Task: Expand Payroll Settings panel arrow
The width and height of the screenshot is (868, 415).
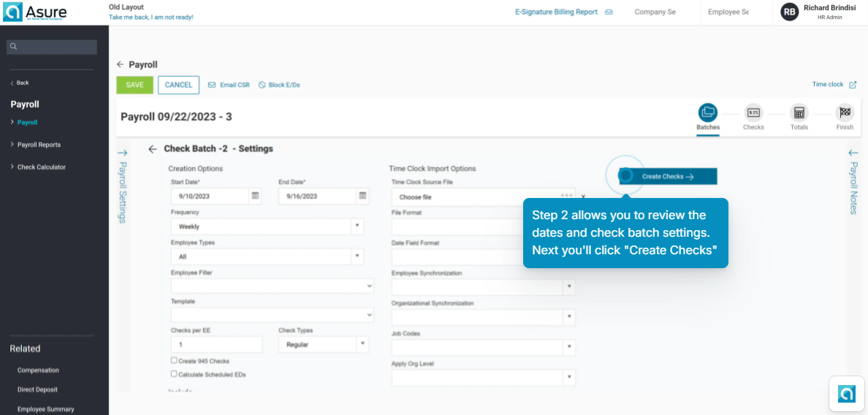Action: point(122,153)
